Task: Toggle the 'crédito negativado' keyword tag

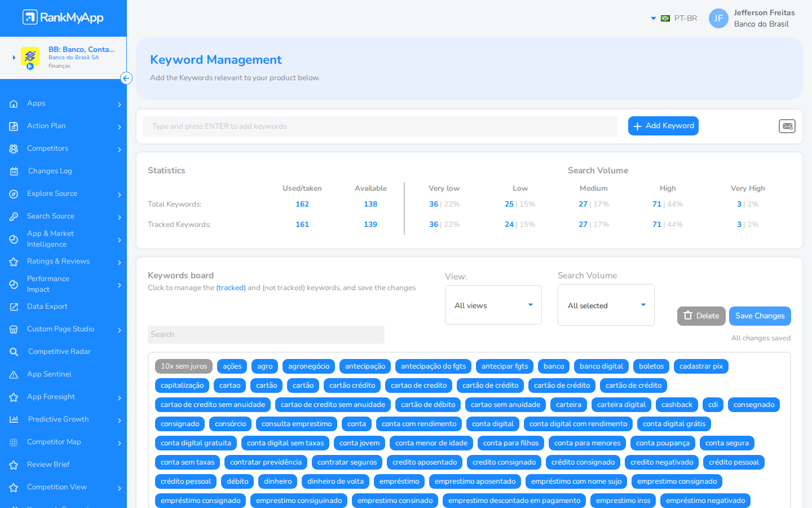Action: pos(661,462)
